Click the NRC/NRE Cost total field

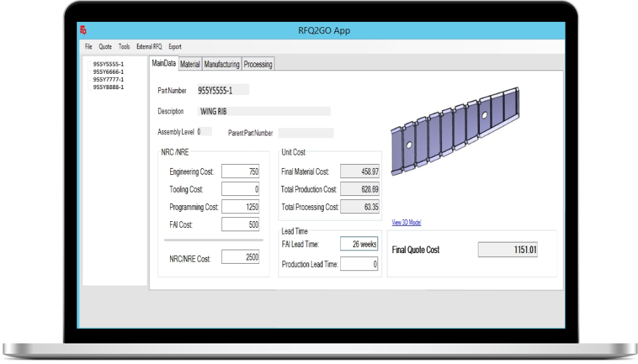pyautogui.click(x=241, y=257)
